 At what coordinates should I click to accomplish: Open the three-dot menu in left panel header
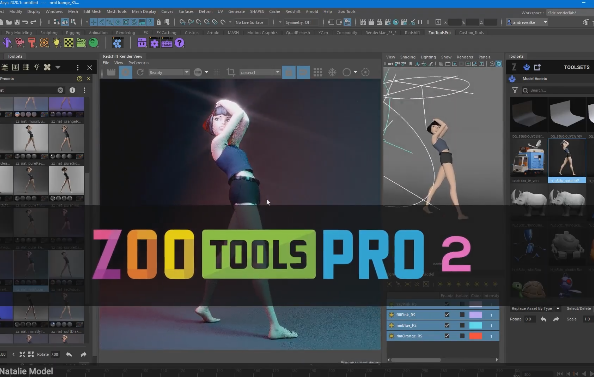[77, 67]
